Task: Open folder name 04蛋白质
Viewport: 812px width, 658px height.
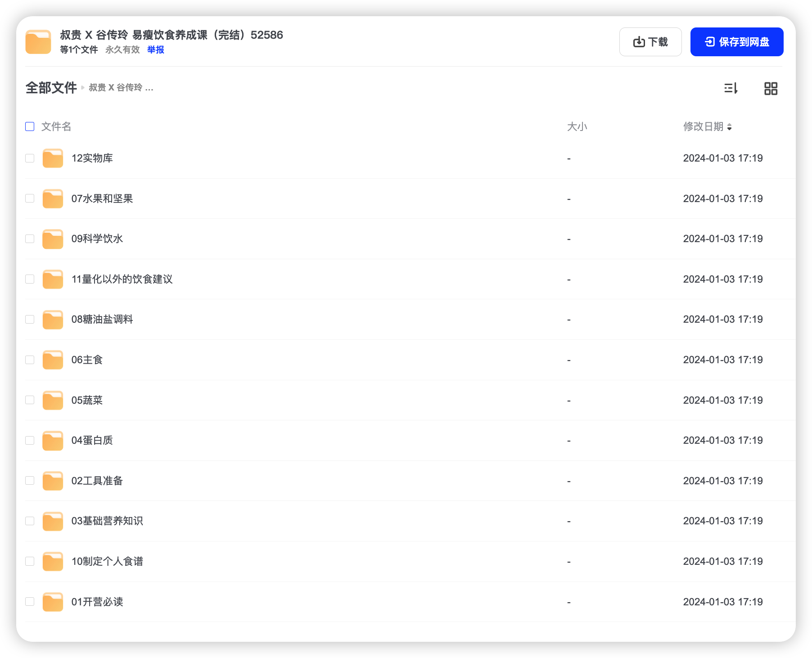Action: click(x=92, y=440)
